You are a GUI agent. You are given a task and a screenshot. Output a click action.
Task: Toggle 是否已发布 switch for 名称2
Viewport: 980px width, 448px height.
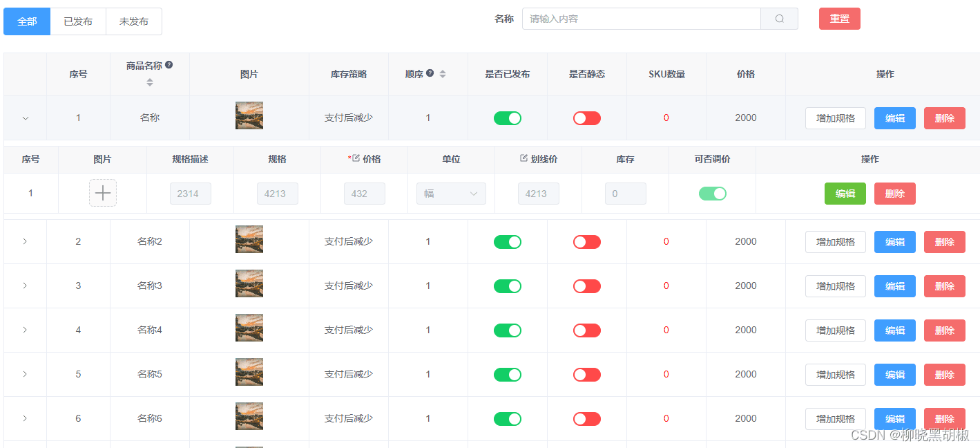click(x=508, y=242)
